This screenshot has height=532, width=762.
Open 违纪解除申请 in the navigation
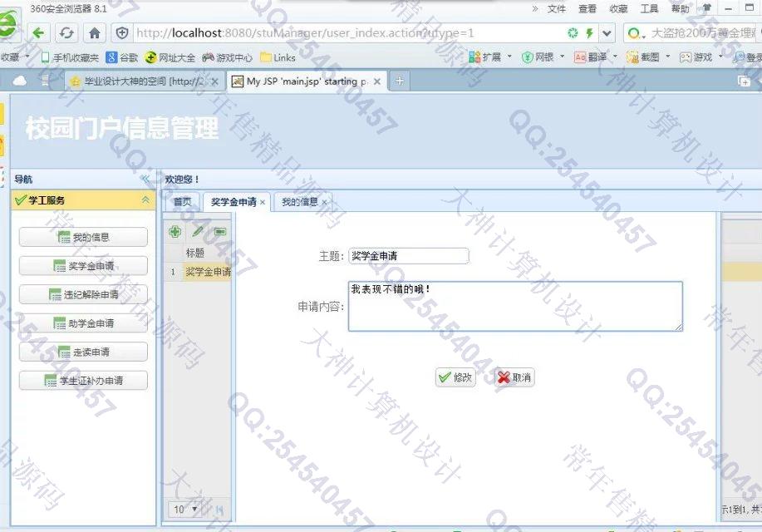click(83, 294)
